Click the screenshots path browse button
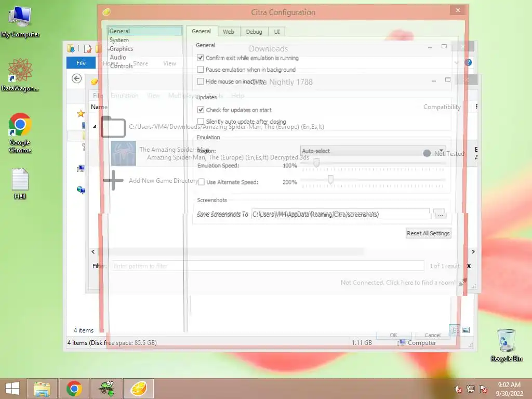This screenshot has height=399, width=532. click(440, 214)
